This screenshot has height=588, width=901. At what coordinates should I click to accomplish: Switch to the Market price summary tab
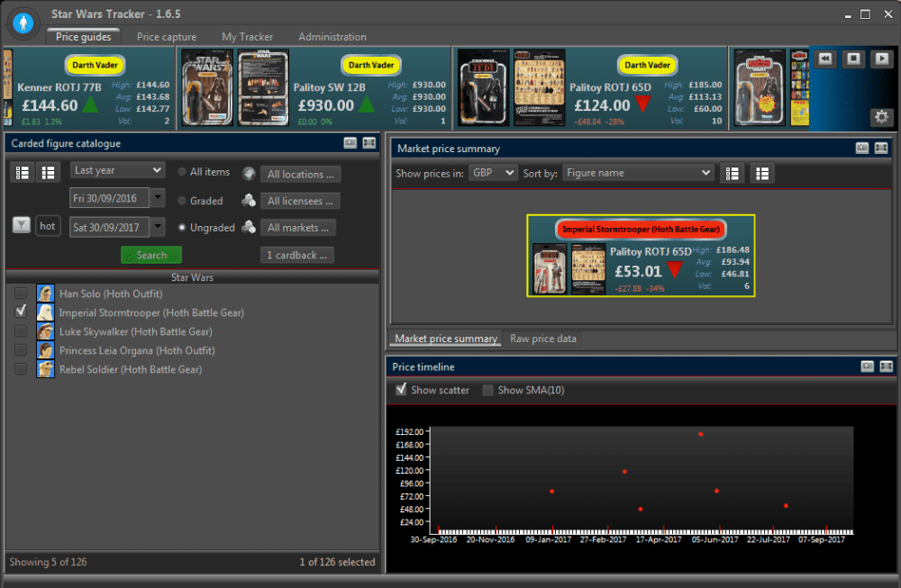coord(446,339)
